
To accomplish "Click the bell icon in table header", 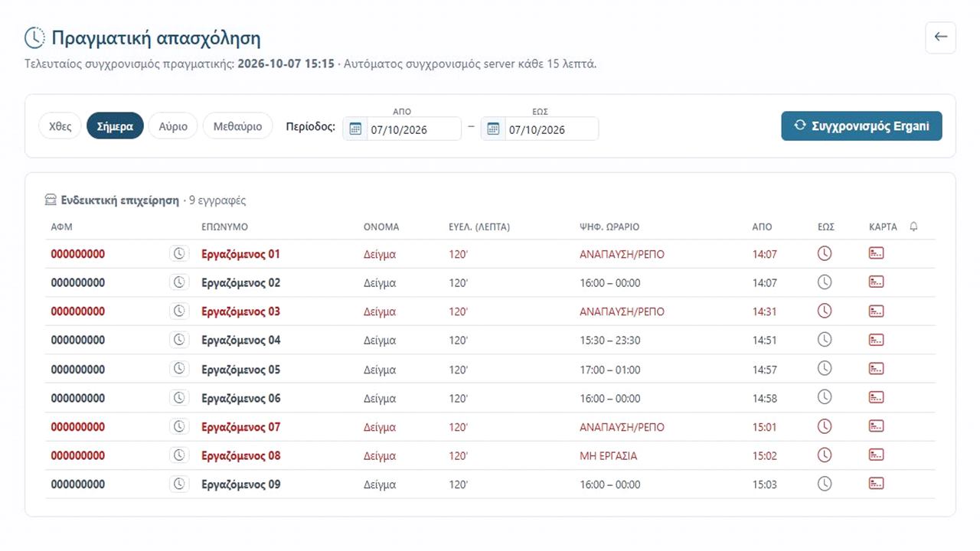I will pos(913,227).
